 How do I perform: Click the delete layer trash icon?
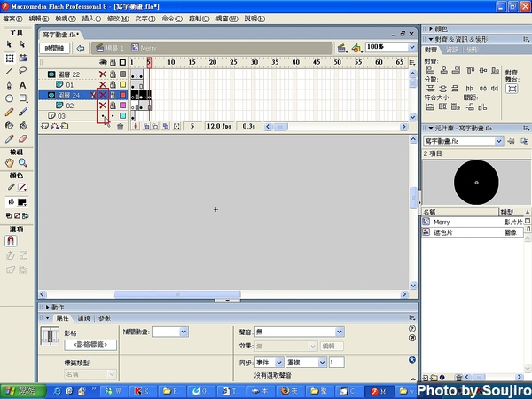tap(121, 127)
